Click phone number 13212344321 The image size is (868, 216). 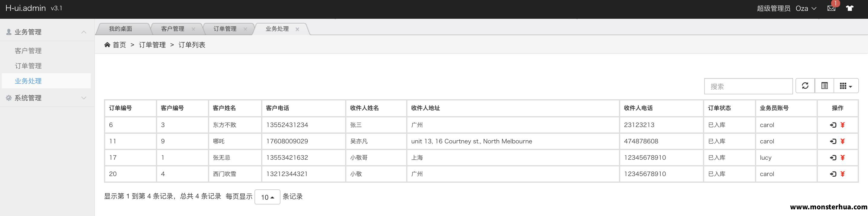[x=287, y=174]
